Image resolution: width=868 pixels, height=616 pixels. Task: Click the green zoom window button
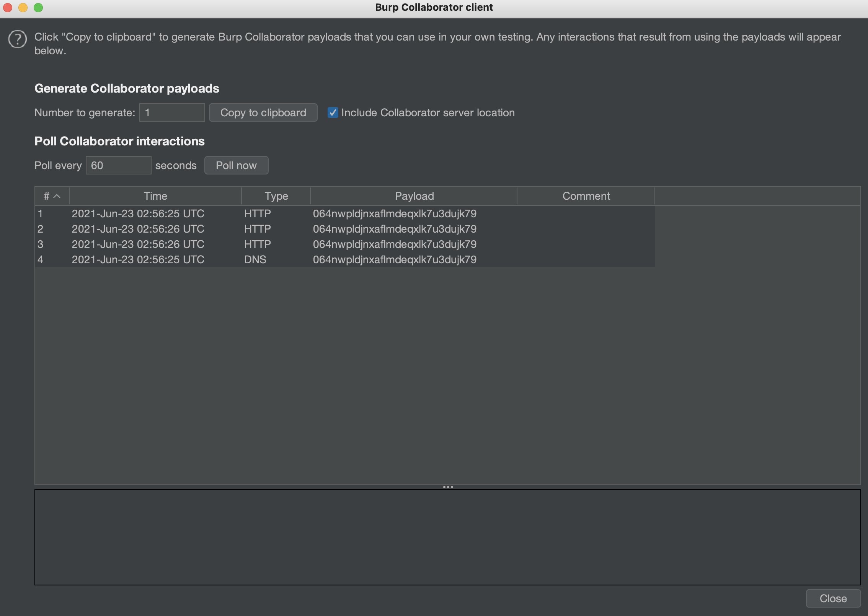(x=38, y=8)
